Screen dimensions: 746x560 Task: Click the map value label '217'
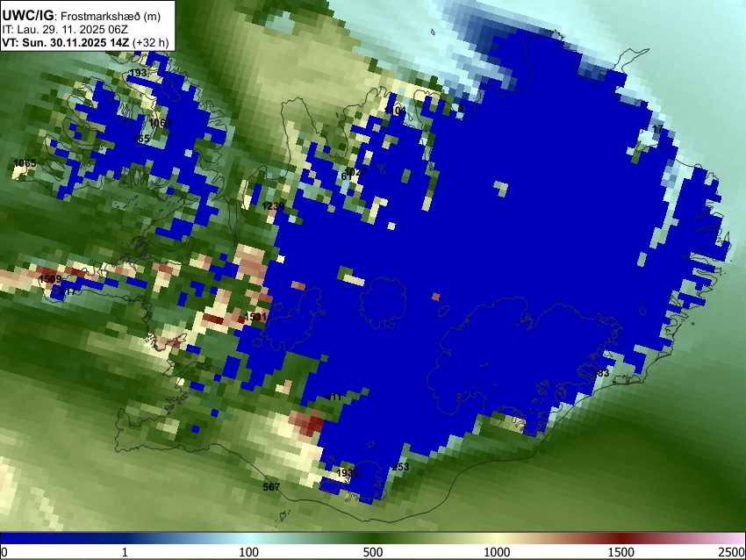[68, 291]
